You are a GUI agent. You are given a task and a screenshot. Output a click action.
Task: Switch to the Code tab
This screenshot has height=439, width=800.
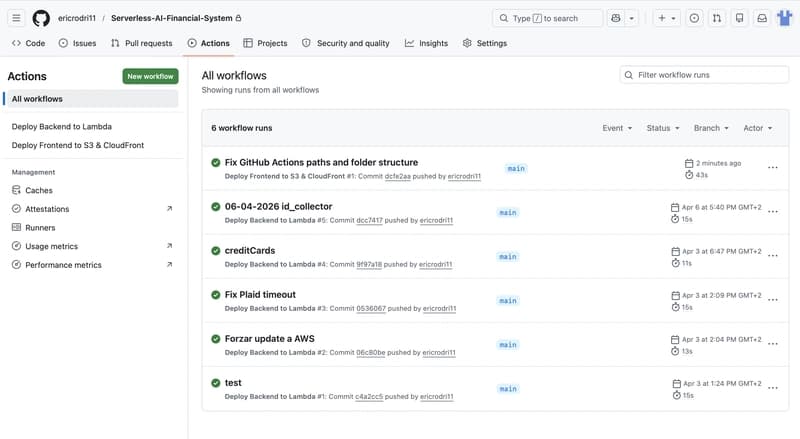pos(29,43)
